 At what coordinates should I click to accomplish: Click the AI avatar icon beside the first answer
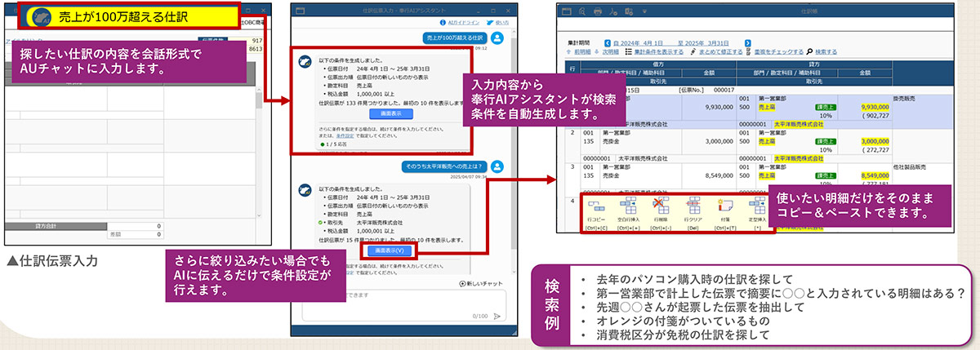[x=305, y=60]
